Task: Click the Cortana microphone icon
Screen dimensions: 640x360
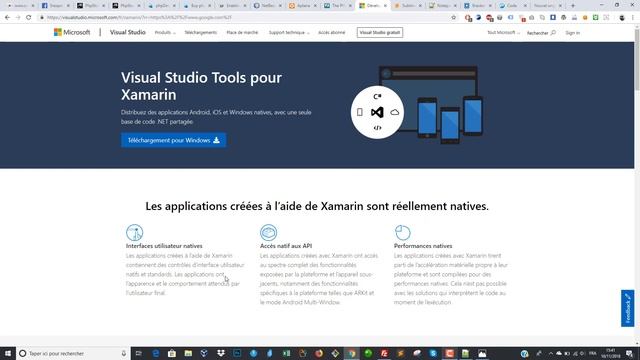Action: (x=124, y=353)
